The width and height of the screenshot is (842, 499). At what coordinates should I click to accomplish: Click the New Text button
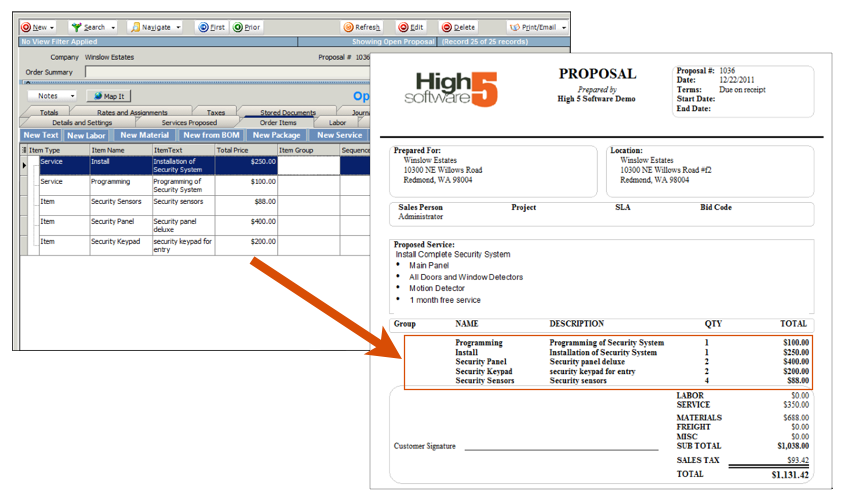[41, 135]
